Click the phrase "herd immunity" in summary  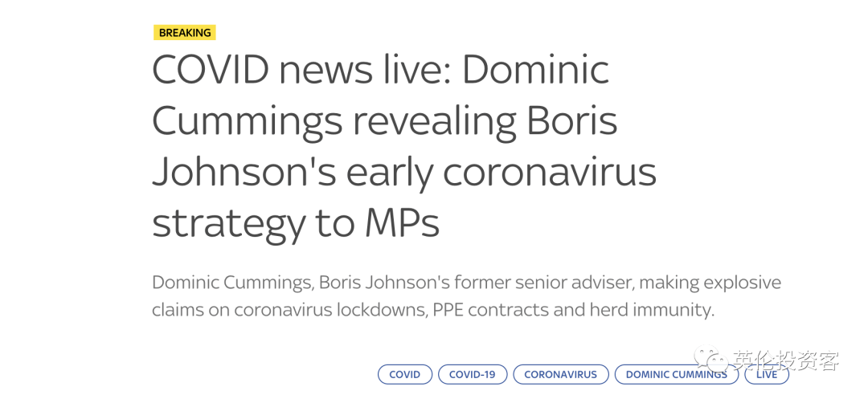[x=649, y=310]
